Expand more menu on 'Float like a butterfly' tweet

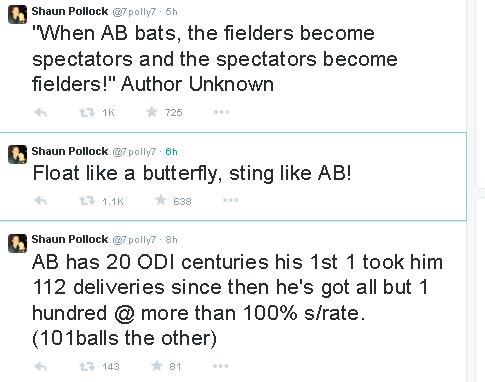tap(230, 200)
